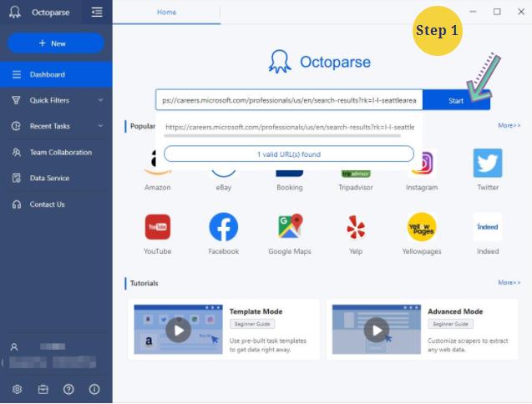This screenshot has height=404, width=532.
Task: Select the suggested careers.microsoft.com URL
Action: click(x=290, y=127)
